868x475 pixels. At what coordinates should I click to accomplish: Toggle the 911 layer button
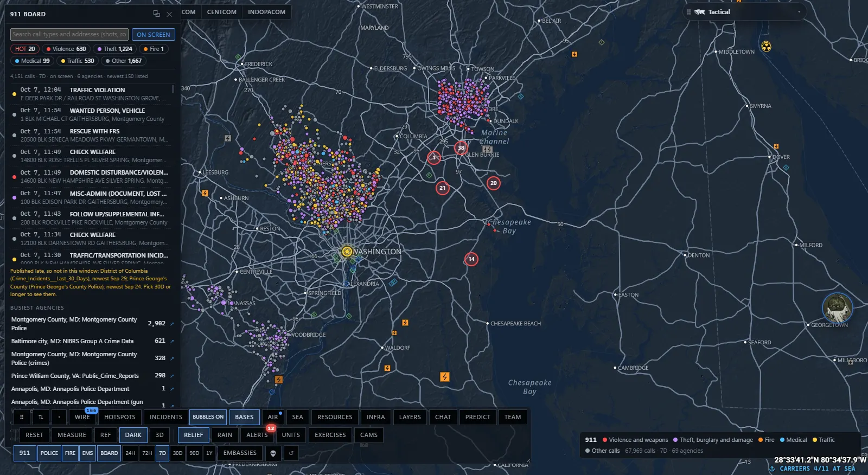pos(25,453)
